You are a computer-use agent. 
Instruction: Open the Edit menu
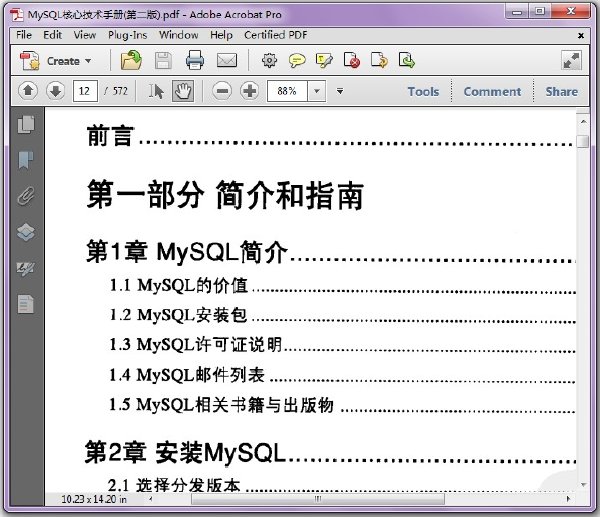[52, 35]
